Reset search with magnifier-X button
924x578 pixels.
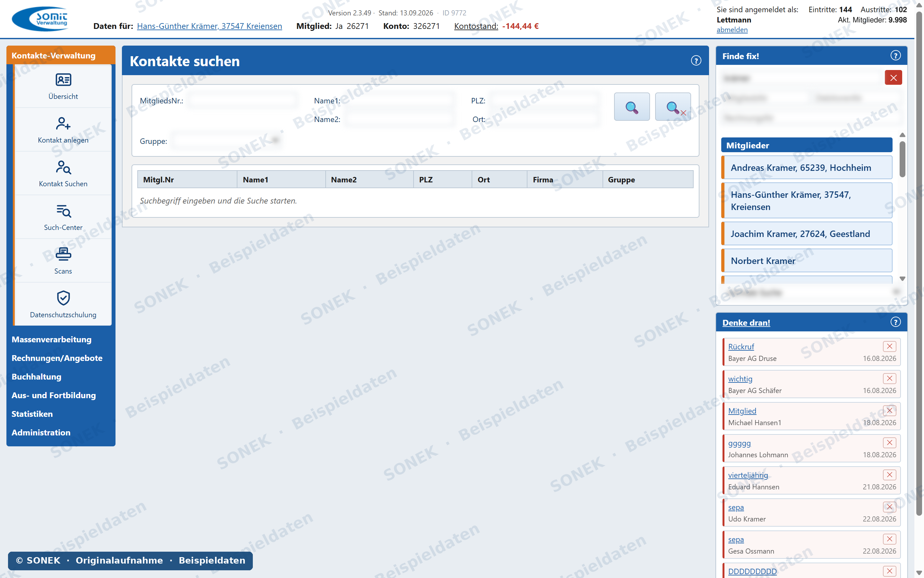click(x=673, y=107)
